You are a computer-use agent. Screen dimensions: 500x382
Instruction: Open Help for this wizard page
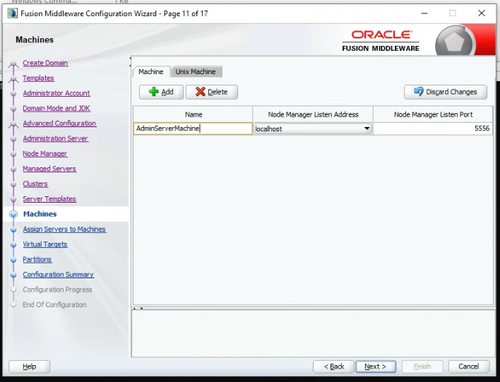[29, 367]
